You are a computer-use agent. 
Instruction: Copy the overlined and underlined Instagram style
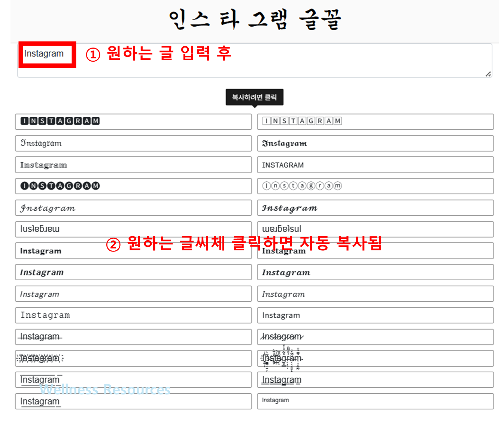pyautogui.click(x=133, y=380)
